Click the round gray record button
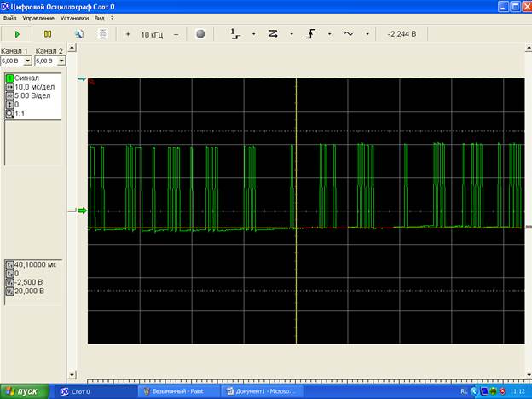 click(x=200, y=34)
